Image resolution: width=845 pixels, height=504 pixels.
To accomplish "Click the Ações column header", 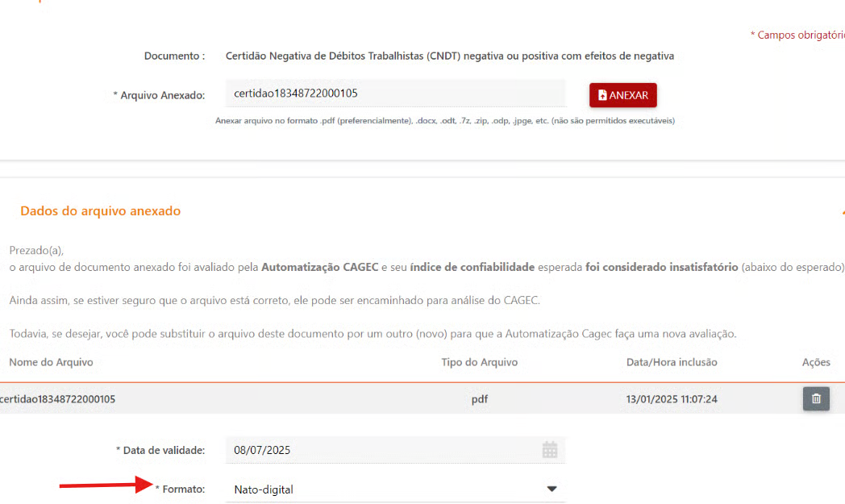I will click(816, 362).
